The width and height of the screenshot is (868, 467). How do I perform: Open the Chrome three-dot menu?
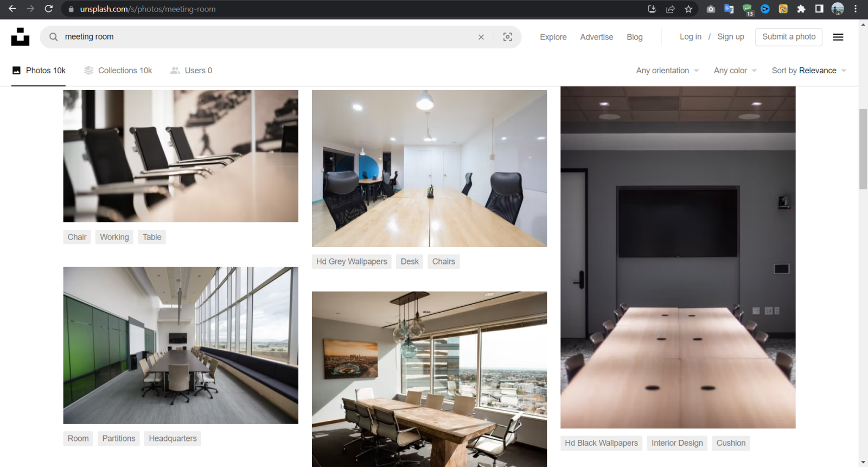pyautogui.click(x=856, y=9)
